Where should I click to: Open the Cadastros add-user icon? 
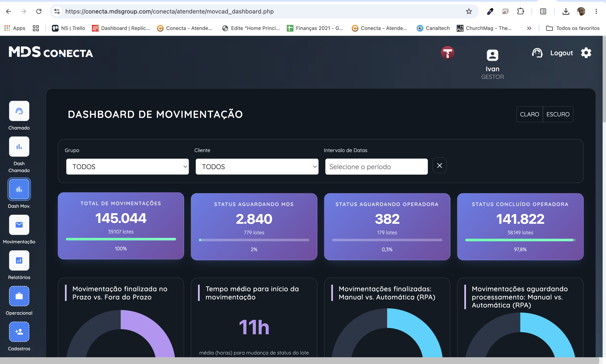coord(19,332)
